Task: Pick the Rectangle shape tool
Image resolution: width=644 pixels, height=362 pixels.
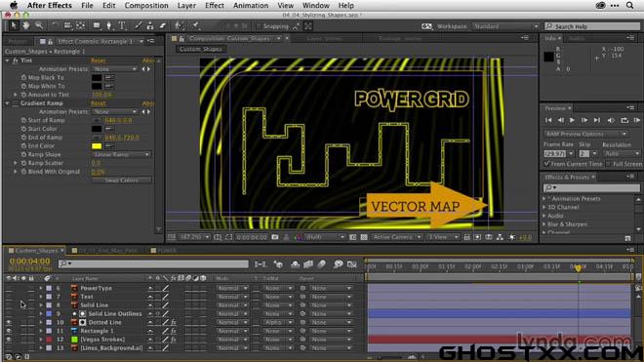Action: point(97,26)
